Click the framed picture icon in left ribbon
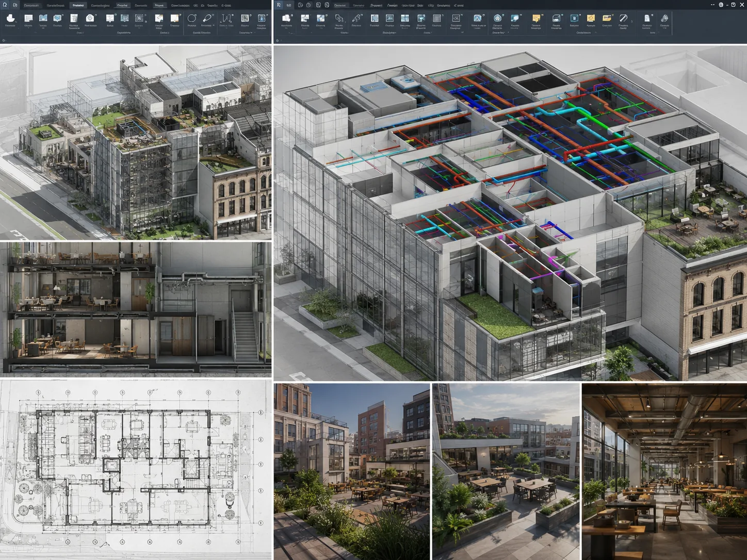 click(245, 18)
